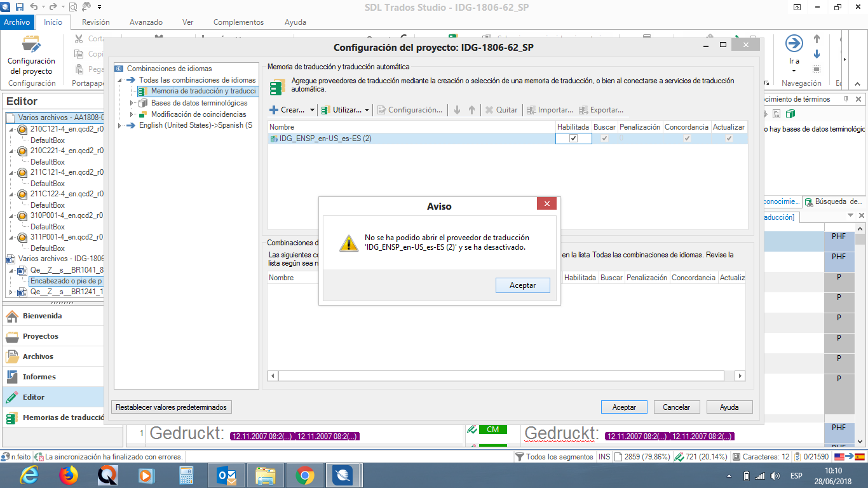The image size is (868, 488).
Task: Click the Configuración del proyecto ribbon icon
Action: (32, 45)
